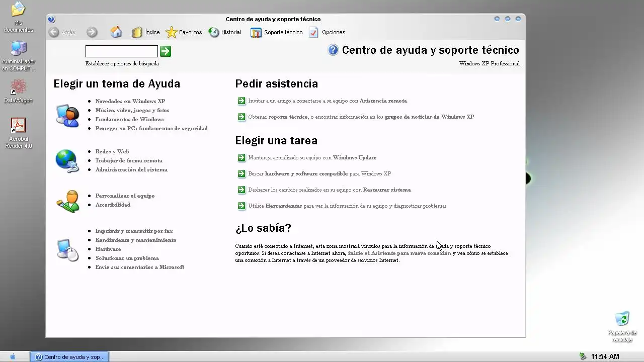This screenshot has height=362, width=644.
Task: Open Fundamentos de Windows topic
Action: pos(129,119)
